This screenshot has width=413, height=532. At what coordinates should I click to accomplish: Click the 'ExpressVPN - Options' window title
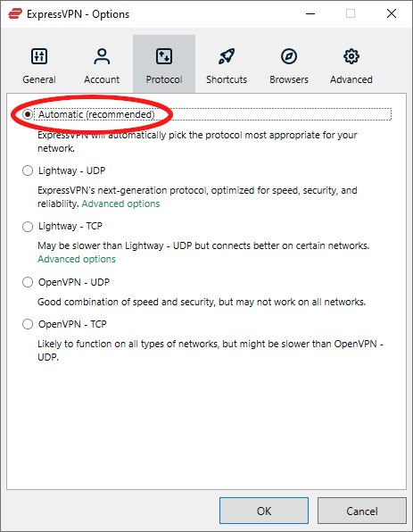pos(78,14)
